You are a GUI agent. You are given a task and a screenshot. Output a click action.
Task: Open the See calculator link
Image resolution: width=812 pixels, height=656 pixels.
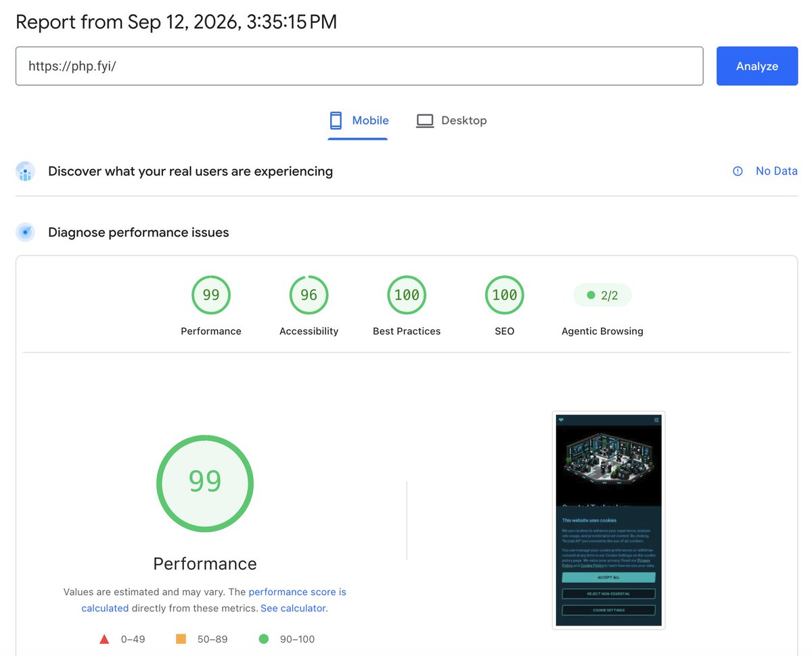pos(293,608)
